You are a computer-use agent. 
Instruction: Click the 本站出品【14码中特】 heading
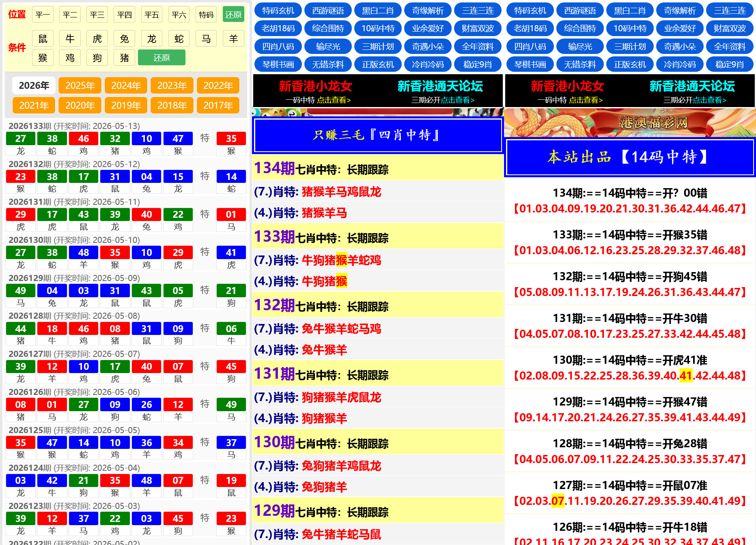(630, 157)
